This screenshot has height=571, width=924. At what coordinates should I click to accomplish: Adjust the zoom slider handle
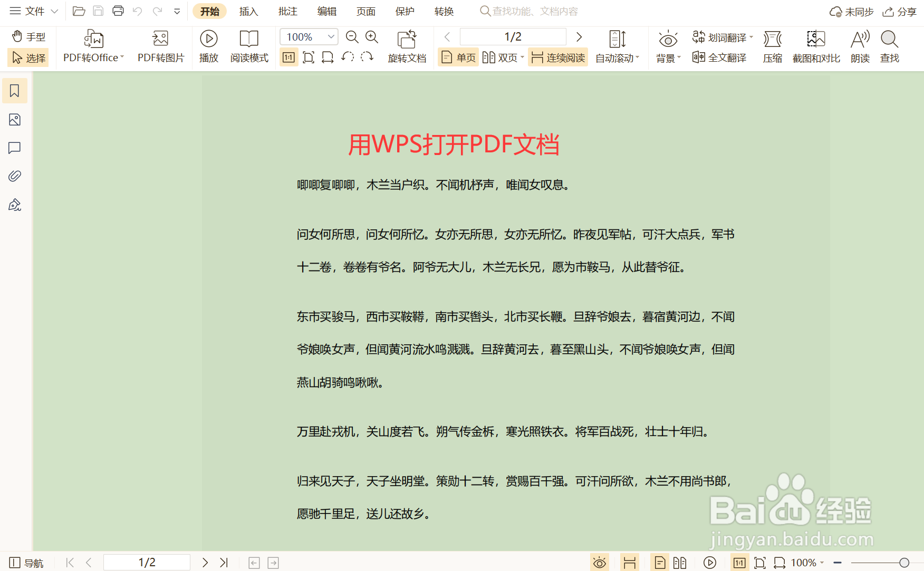(904, 563)
